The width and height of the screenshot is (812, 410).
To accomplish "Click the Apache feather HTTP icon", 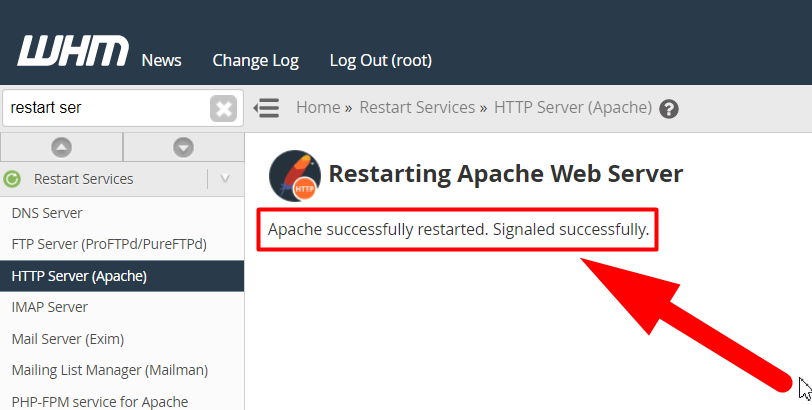I will [295, 176].
